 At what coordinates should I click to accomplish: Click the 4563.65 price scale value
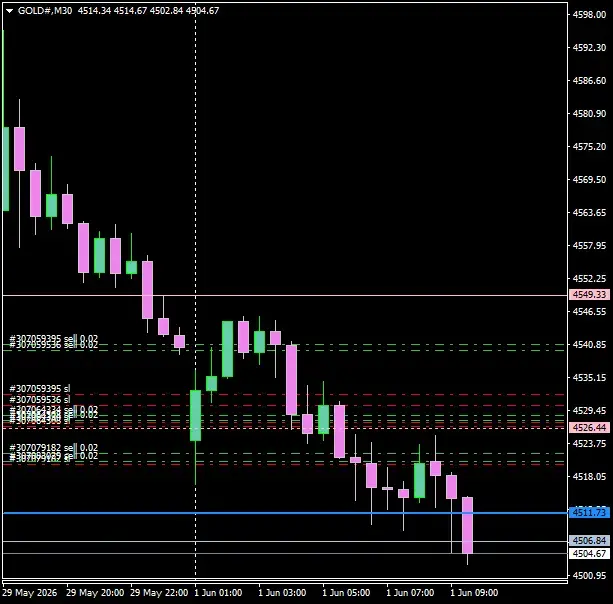589,212
